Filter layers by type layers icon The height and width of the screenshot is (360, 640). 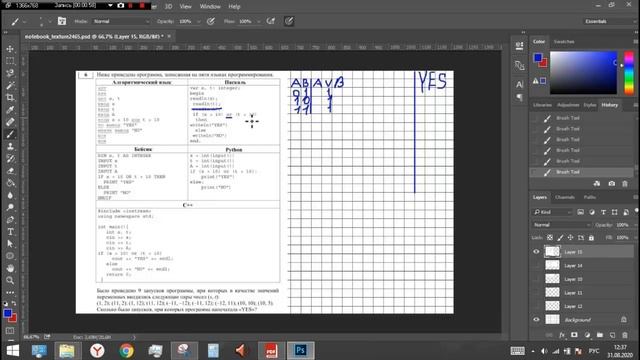coord(603,212)
